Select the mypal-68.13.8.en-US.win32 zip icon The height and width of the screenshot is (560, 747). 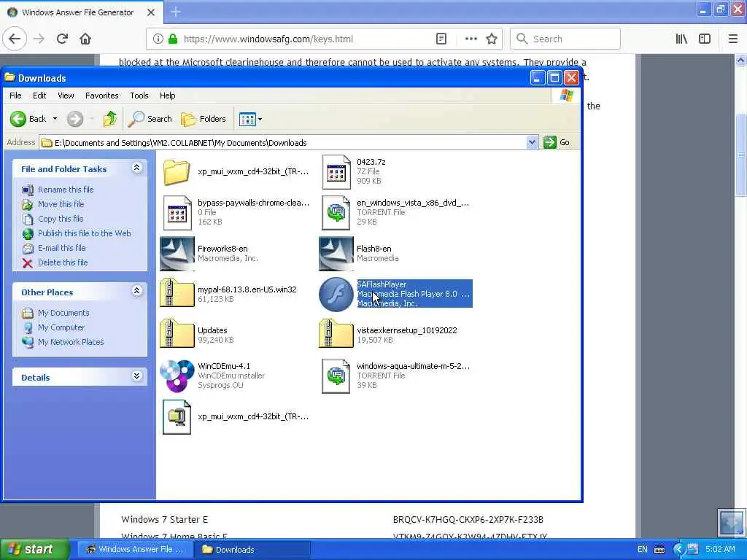[177, 293]
